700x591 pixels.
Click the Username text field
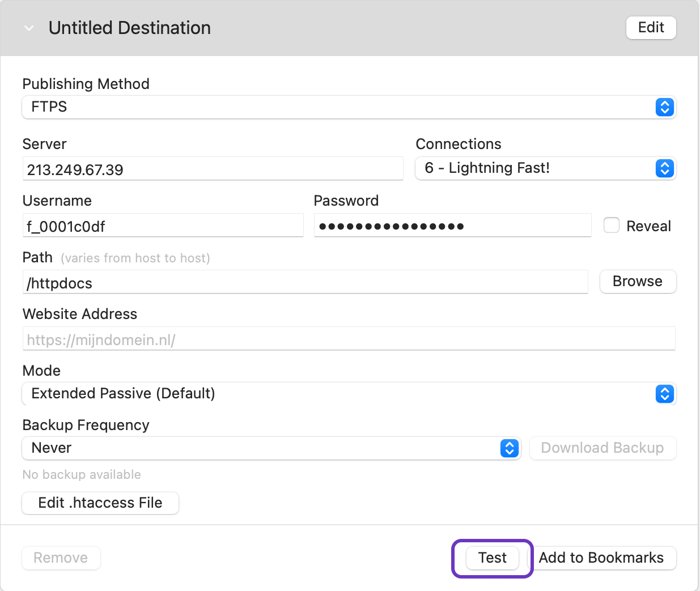[163, 226]
